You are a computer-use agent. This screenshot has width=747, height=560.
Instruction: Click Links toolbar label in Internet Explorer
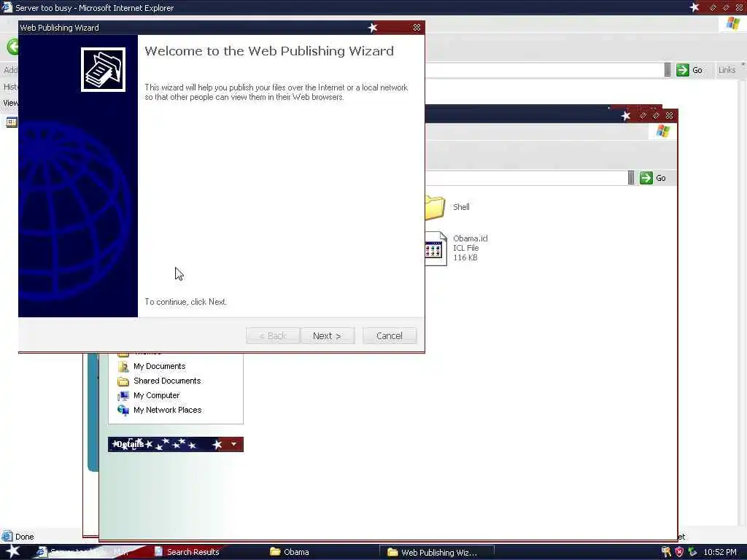[x=727, y=70]
